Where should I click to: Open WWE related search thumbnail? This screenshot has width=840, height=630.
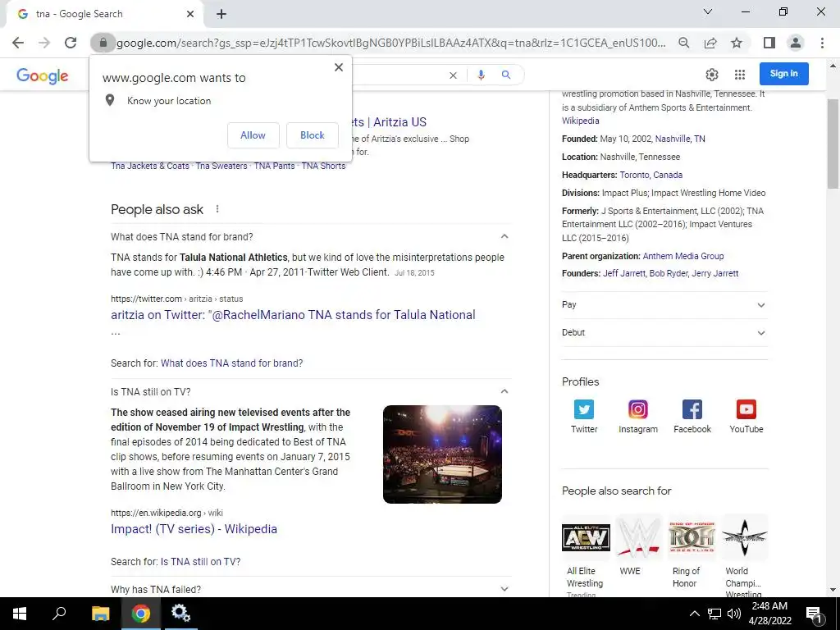638,538
